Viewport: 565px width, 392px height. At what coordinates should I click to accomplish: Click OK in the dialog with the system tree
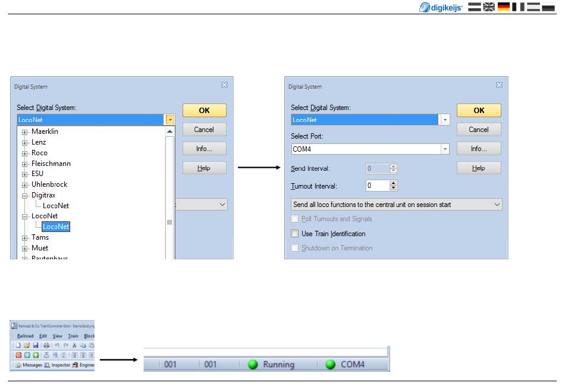click(x=205, y=110)
